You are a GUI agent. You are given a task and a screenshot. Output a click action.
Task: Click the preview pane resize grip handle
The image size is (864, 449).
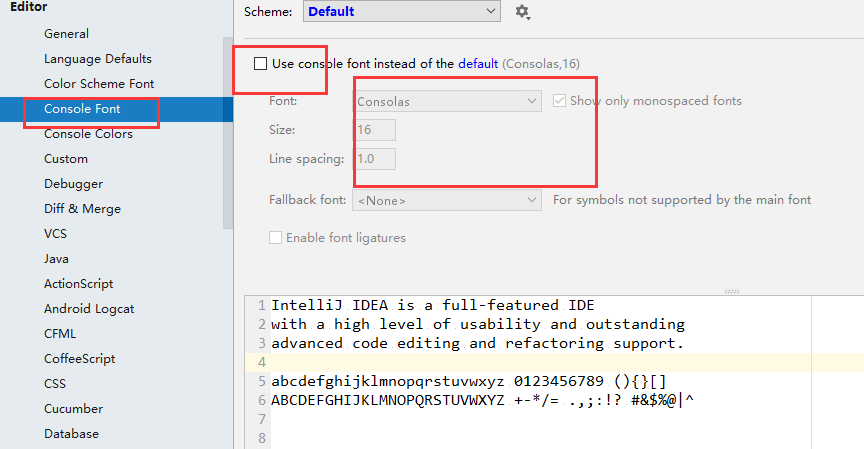[x=731, y=291]
